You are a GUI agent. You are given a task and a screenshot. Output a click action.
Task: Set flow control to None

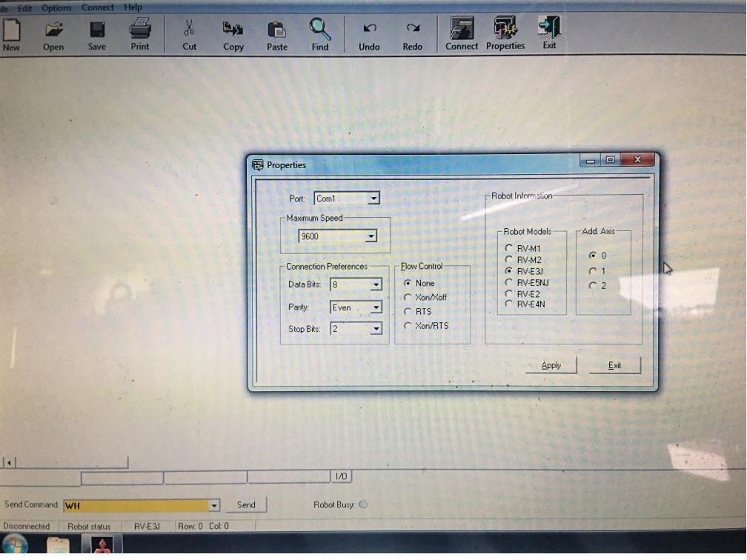[408, 283]
